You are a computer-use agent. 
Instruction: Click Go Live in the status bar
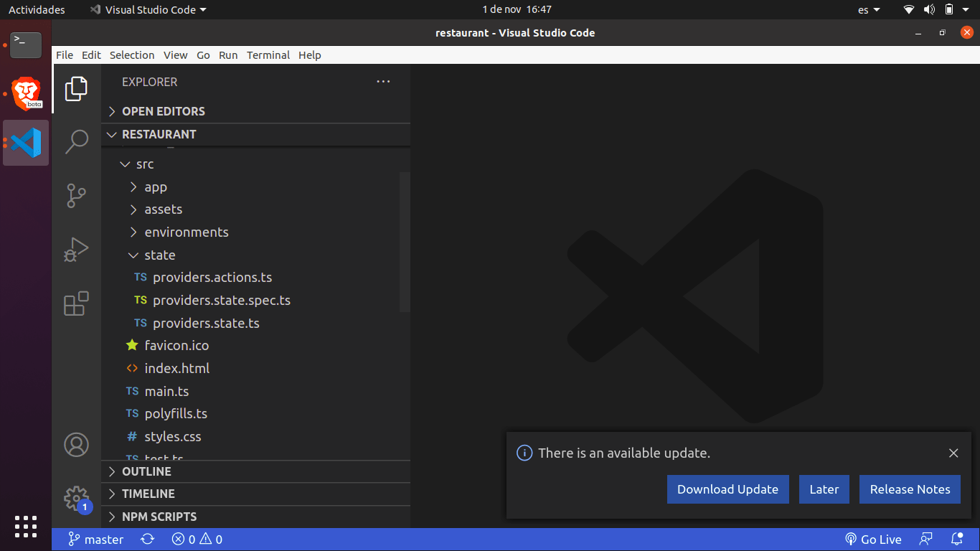[x=872, y=540]
